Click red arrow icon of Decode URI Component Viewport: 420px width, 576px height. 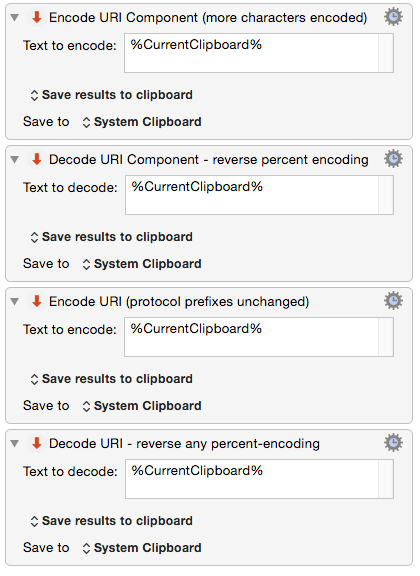click(x=36, y=159)
